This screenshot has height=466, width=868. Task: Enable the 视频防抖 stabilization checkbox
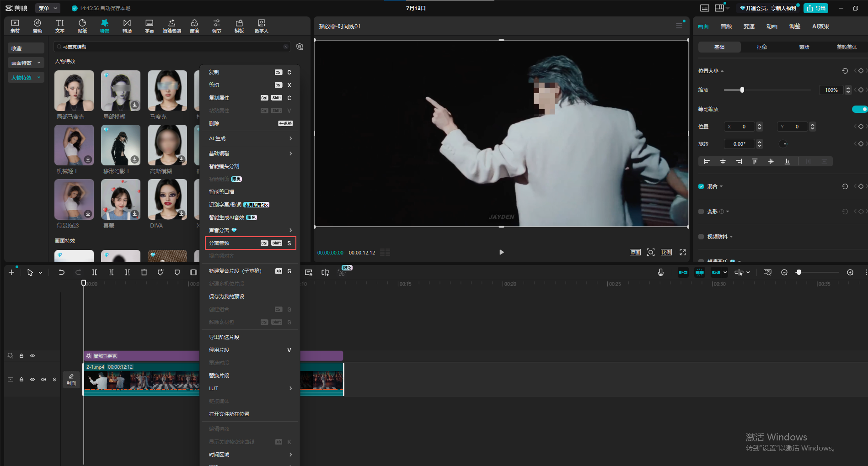click(x=701, y=237)
